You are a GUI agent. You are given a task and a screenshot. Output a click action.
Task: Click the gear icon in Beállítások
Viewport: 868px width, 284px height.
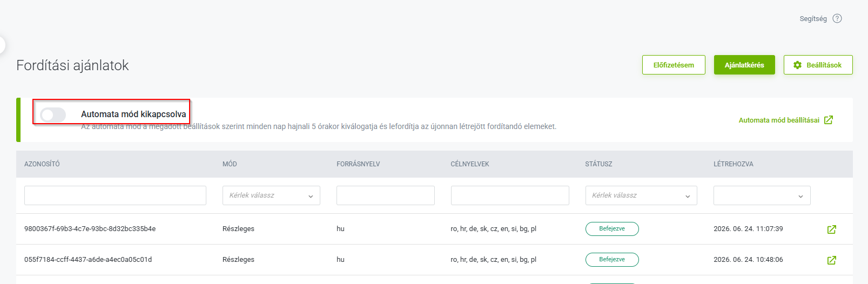click(797, 65)
